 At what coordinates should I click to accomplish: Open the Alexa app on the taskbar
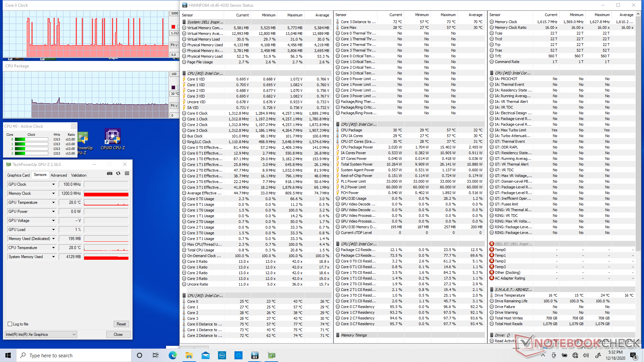(x=238, y=355)
